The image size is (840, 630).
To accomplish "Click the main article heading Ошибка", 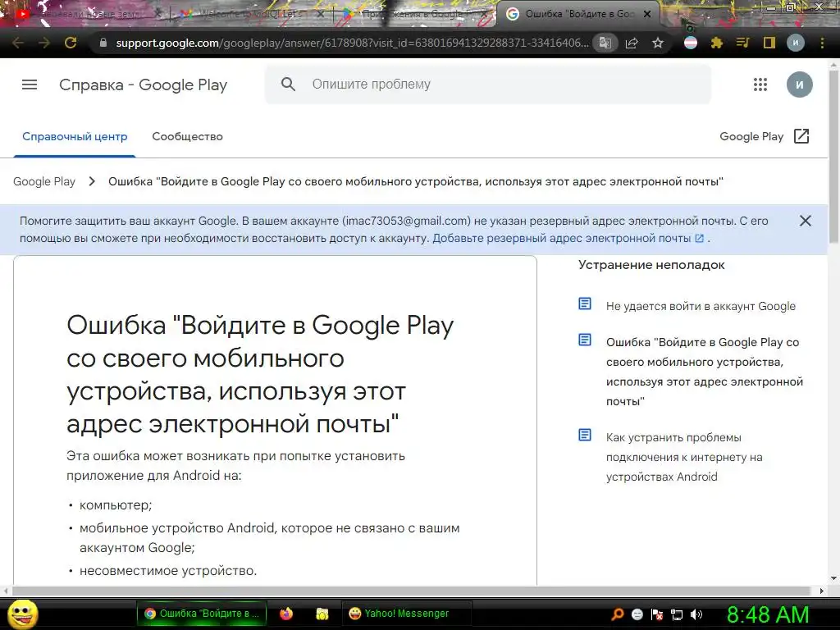I will coord(260,374).
